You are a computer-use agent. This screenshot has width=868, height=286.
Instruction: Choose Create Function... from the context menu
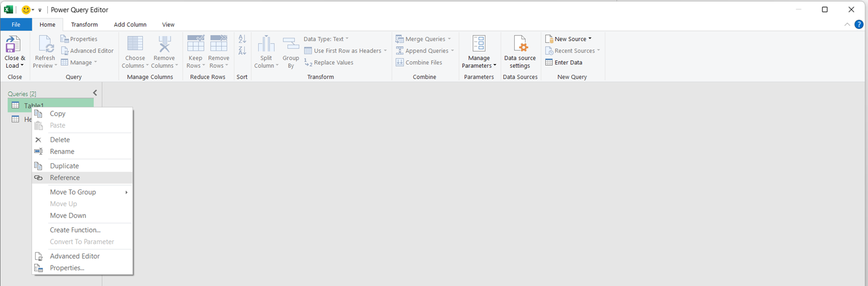(x=82, y=230)
